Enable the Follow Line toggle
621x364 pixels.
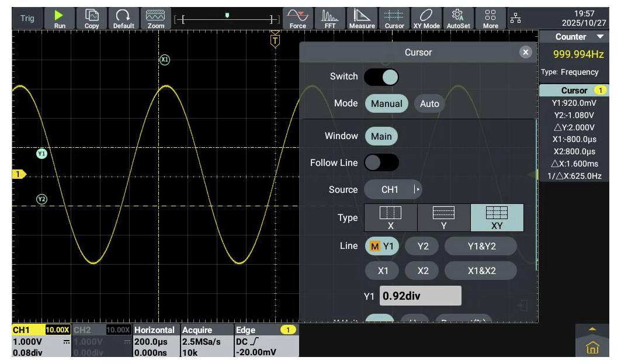(381, 162)
